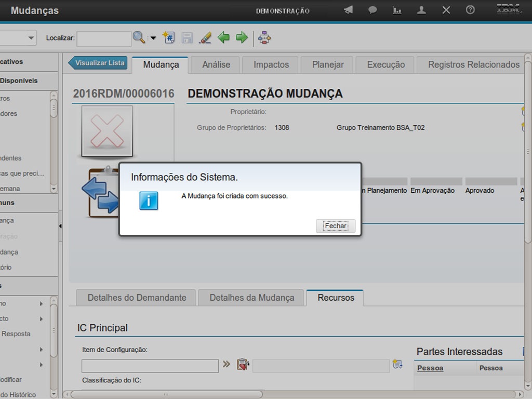Click the workflow route icon in toolbar
The height and width of the screenshot is (399, 532).
(x=264, y=37)
